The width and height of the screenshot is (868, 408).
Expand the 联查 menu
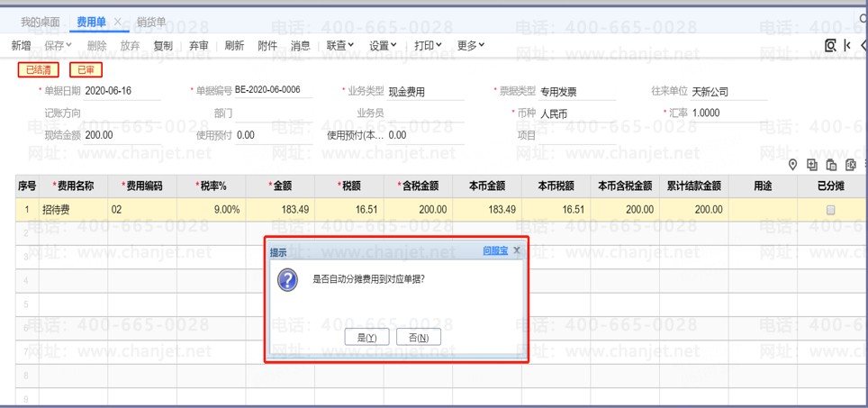[x=339, y=45]
